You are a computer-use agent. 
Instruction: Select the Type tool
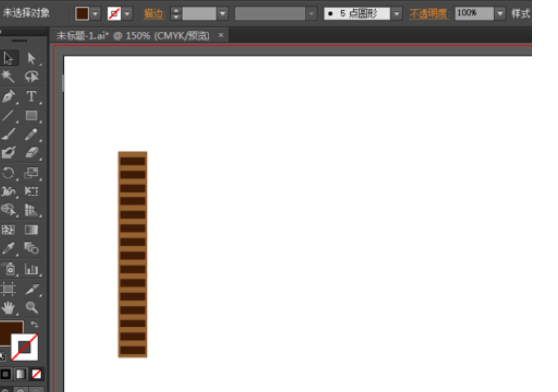[32, 96]
